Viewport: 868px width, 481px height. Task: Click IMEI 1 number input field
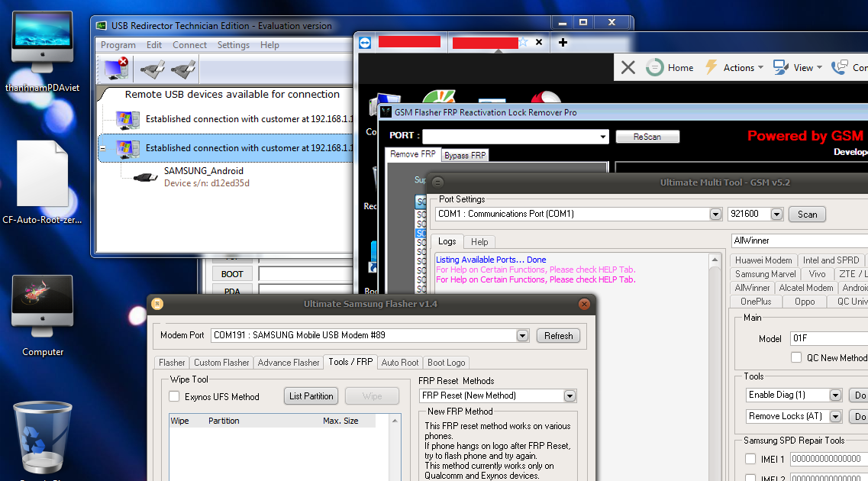[829, 459]
